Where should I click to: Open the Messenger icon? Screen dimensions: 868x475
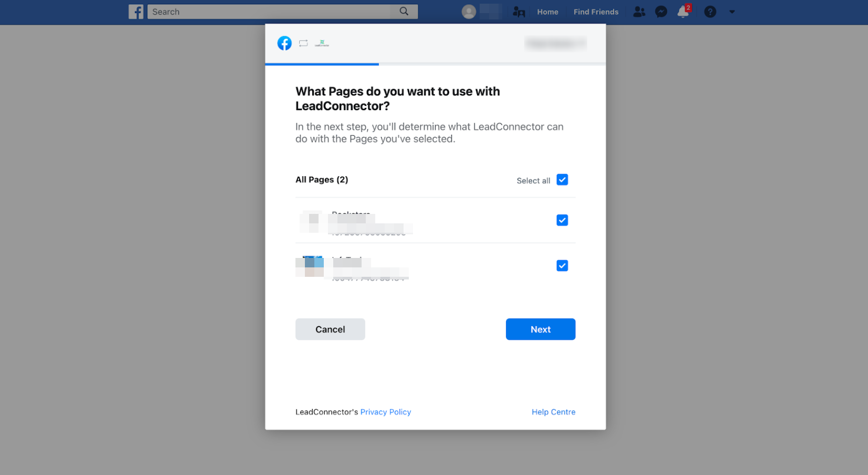pyautogui.click(x=661, y=12)
